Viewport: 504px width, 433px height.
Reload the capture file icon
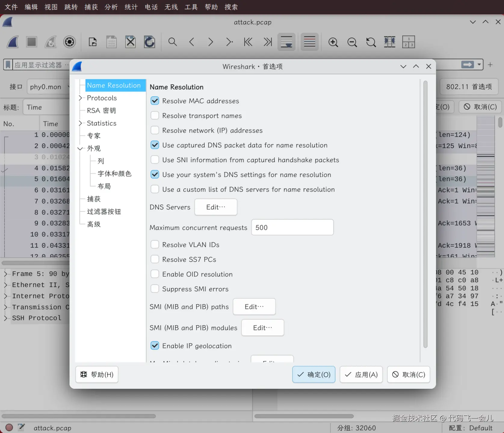(149, 42)
